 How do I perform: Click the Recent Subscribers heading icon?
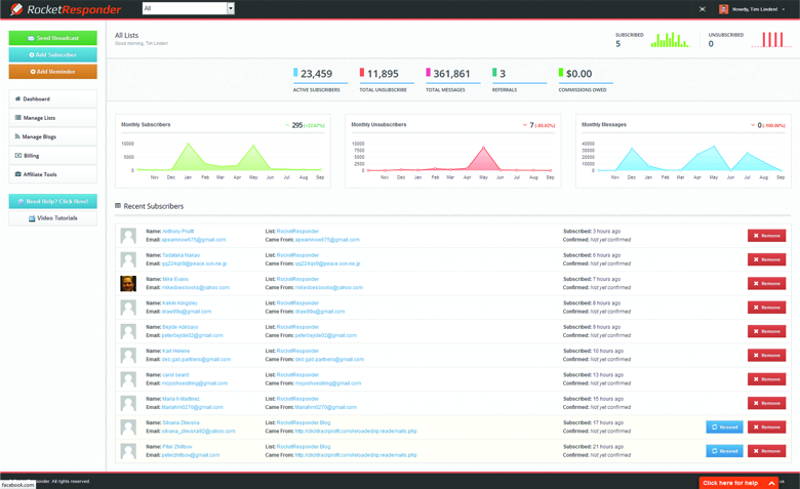click(118, 206)
